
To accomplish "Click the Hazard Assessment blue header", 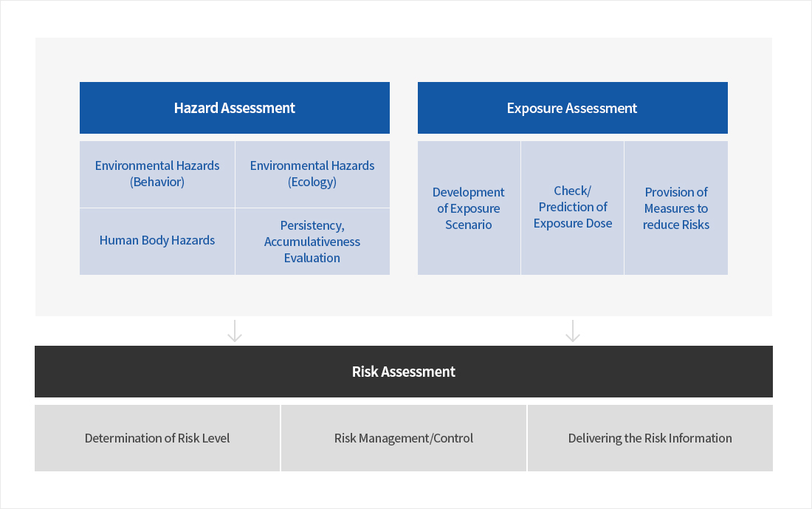I will (234, 108).
